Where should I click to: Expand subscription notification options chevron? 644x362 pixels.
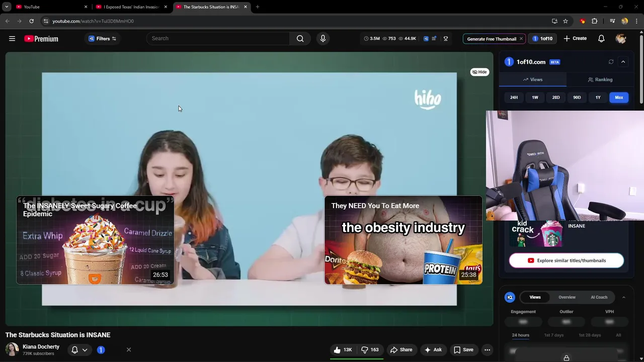pos(85,350)
